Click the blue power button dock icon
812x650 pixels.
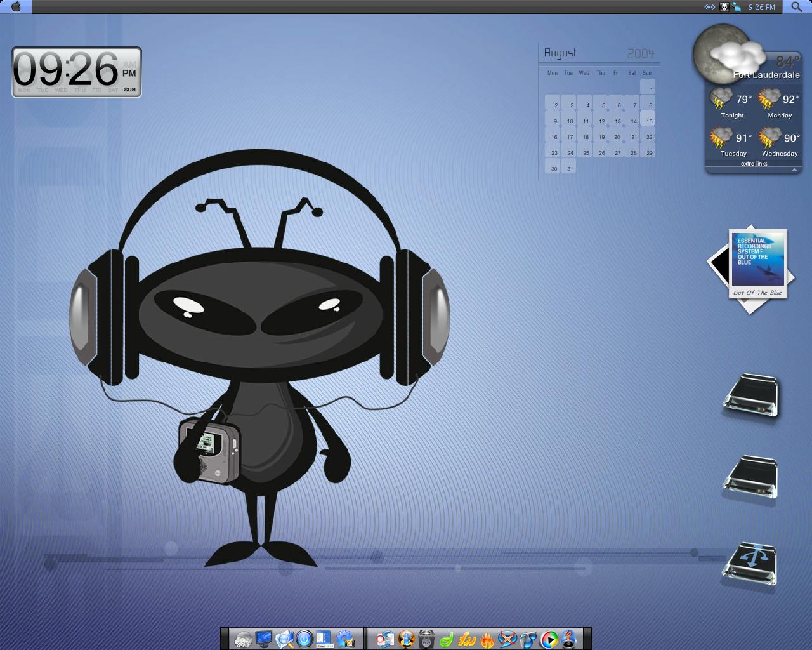point(304,639)
